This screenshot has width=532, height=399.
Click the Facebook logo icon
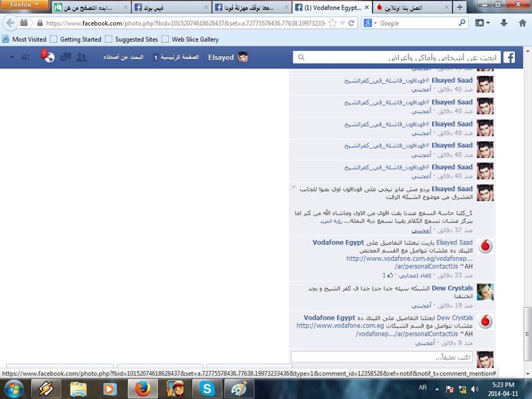[x=509, y=57]
